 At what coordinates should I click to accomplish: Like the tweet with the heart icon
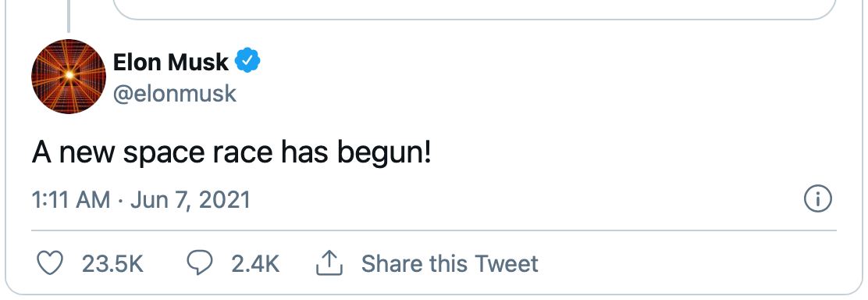point(50,262)
